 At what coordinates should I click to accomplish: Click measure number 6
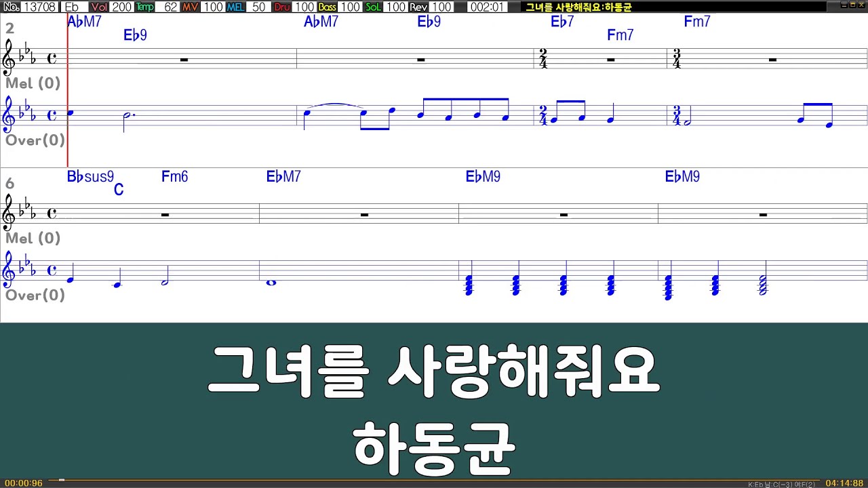coord(9,184)
